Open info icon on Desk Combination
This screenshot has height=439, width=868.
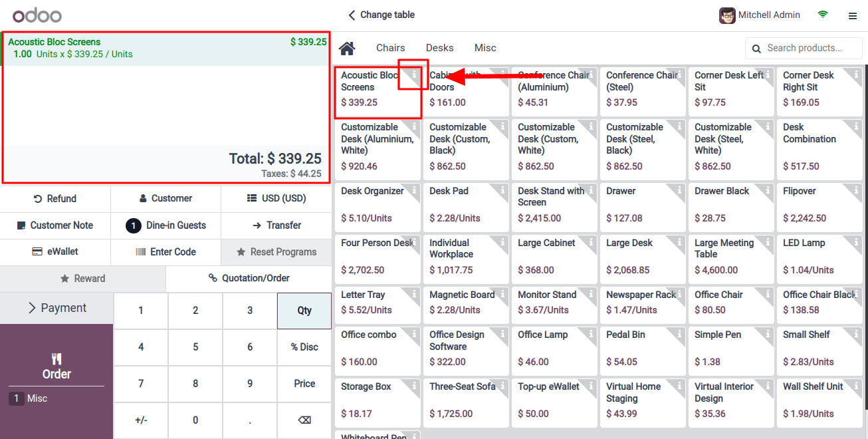point(856,126)
